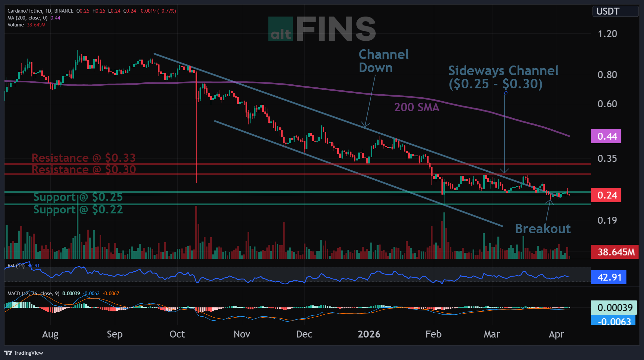Click the Sideways Channel arrow head
The image size is (644, 360).
(504, 172)
